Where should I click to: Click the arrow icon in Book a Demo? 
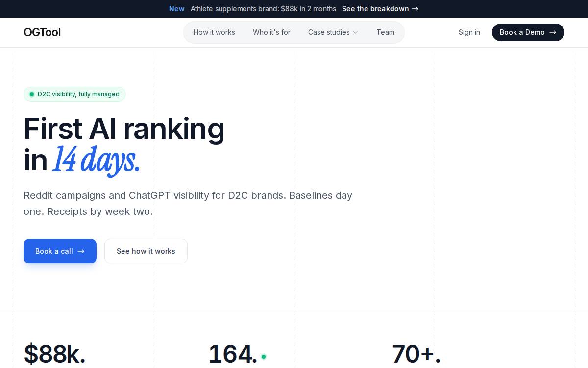553,32
